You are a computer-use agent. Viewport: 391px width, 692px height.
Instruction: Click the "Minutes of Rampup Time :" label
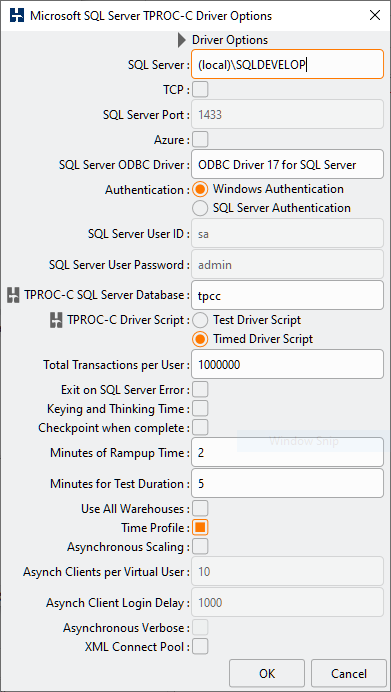pyautogui.click(x=120, y=453)
